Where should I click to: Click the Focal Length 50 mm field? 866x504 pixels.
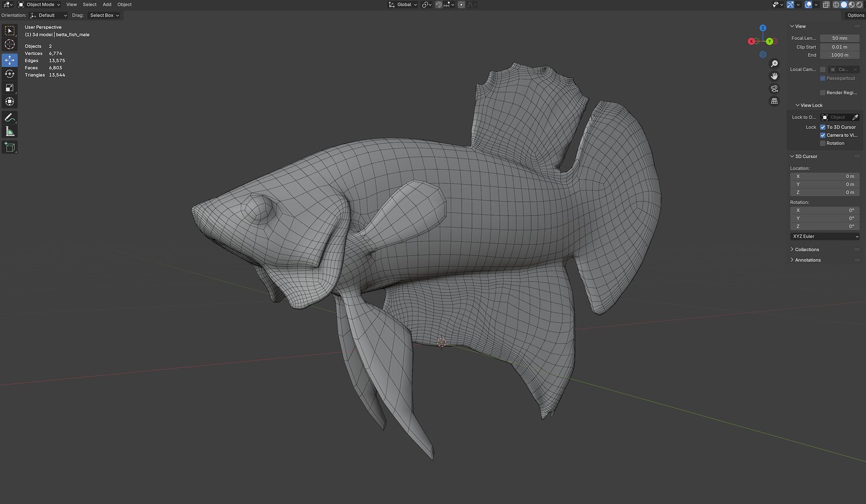click(840, 38)
